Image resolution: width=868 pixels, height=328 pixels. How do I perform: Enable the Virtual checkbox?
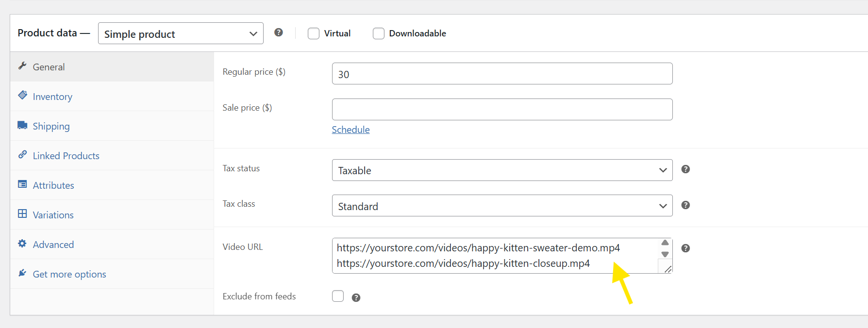click(314, 33)
